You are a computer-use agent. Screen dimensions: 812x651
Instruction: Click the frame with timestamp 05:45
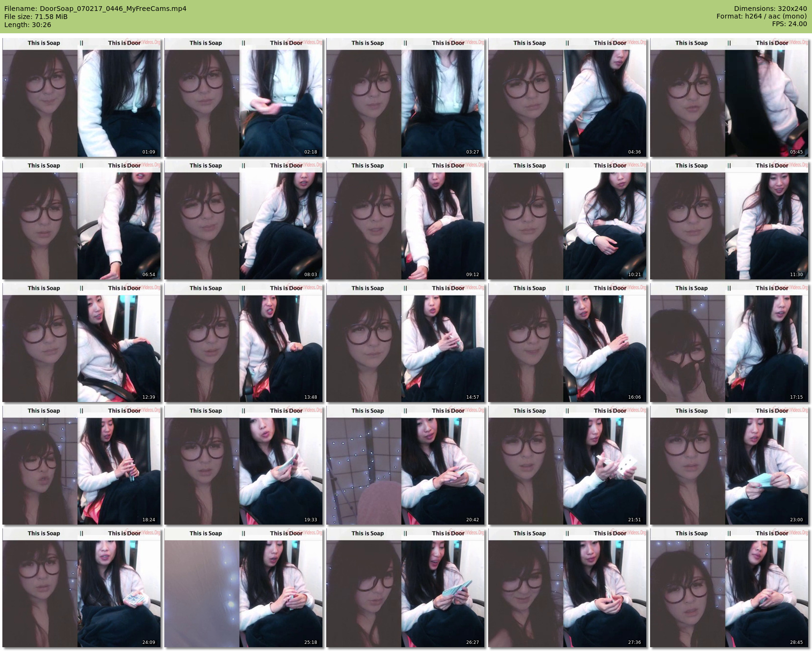pos(729,97)
